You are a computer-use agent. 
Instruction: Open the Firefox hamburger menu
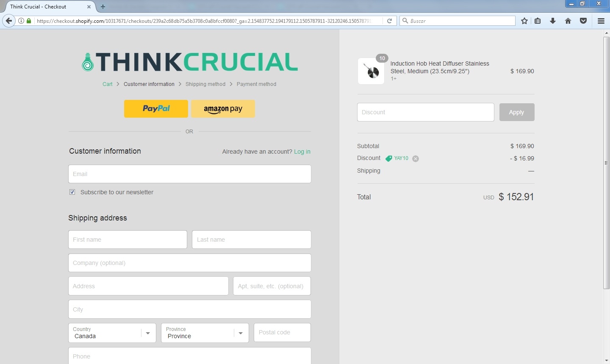point(601,21)
